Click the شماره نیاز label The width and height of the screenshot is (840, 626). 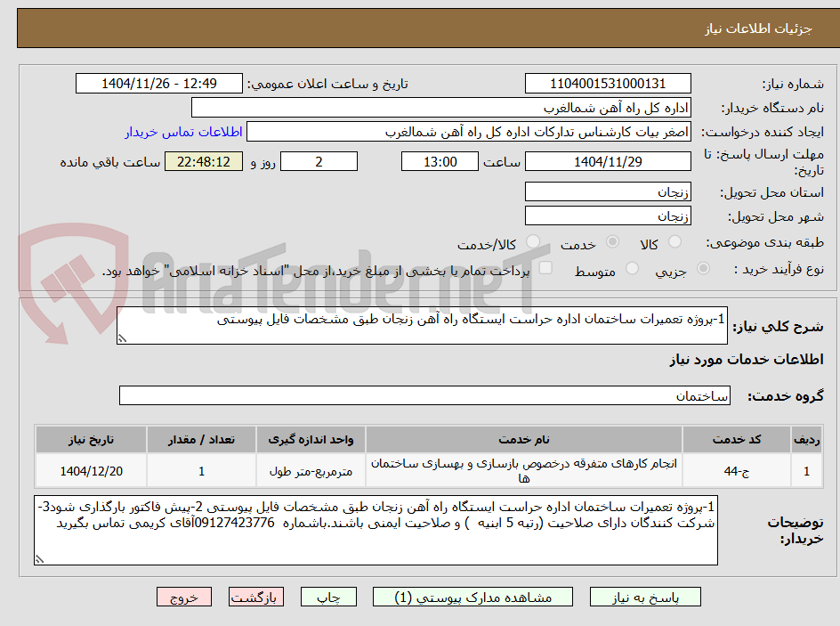[x=793, y=84]
